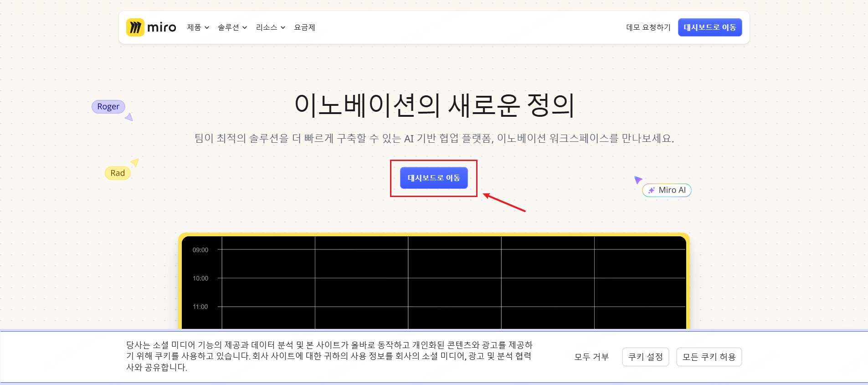
Task: Click the Rad cursor label
Action: (x=118, y=173)
